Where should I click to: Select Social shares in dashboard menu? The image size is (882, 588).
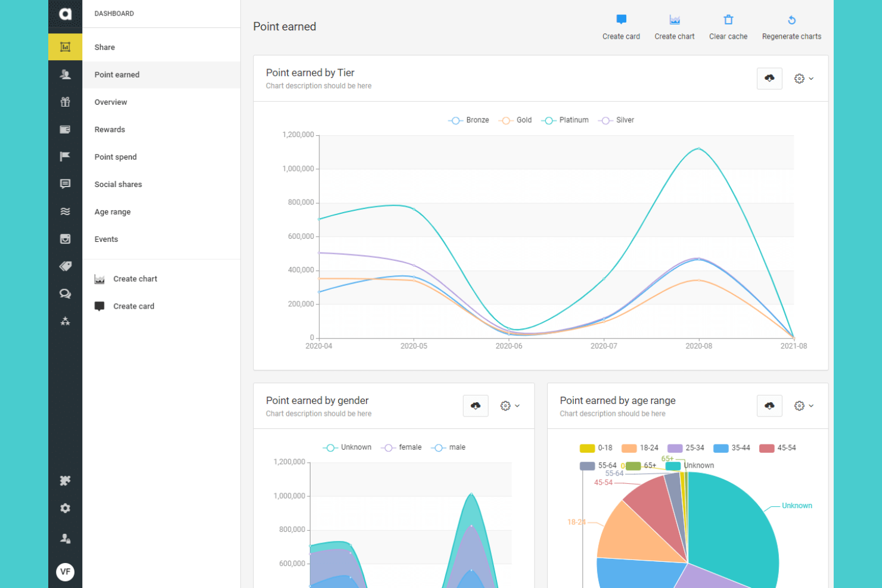[161, 184]
